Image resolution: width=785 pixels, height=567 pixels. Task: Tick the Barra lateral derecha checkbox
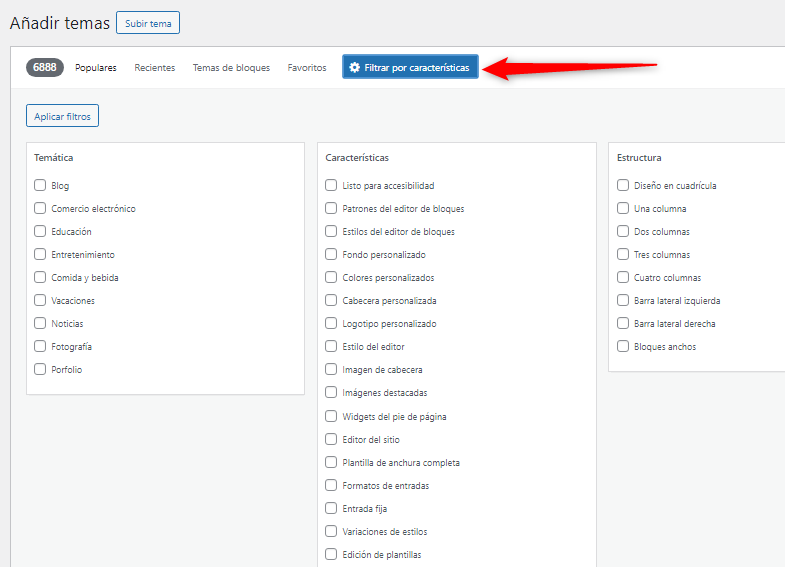tap(623, 323)
